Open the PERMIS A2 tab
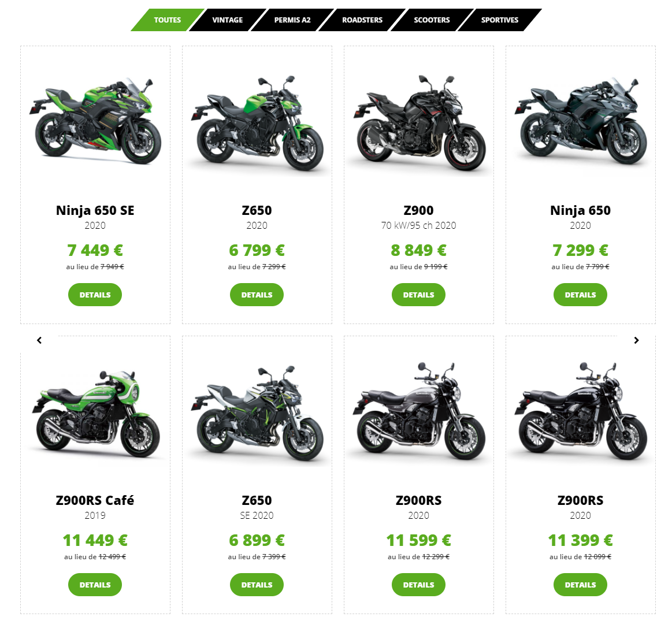The image size is (672, 617). pos(292,20)
